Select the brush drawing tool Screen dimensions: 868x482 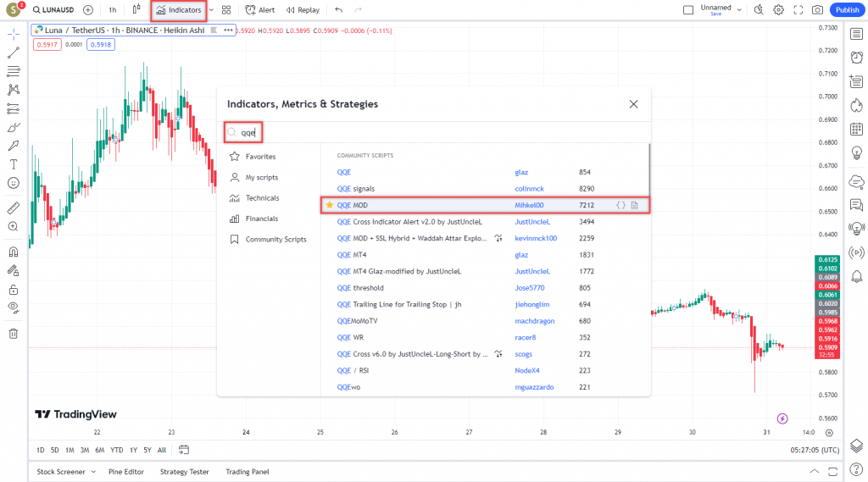(14, 128)
